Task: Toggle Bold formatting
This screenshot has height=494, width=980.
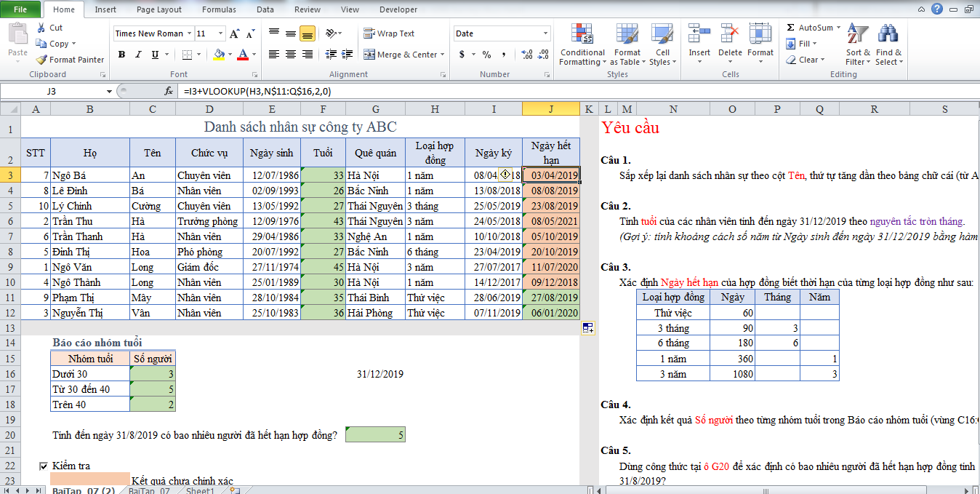Action: (121, 55)
